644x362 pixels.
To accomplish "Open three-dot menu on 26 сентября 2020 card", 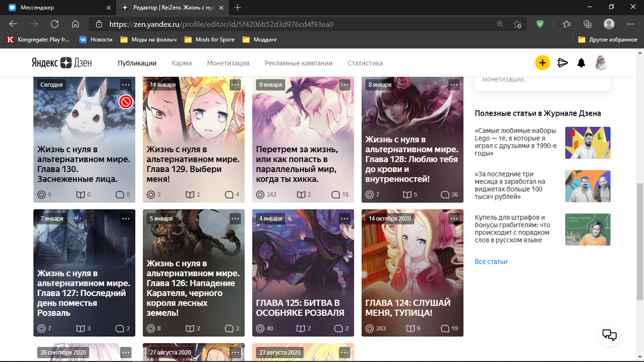I will pyautogui.click(x=126, y=352).
